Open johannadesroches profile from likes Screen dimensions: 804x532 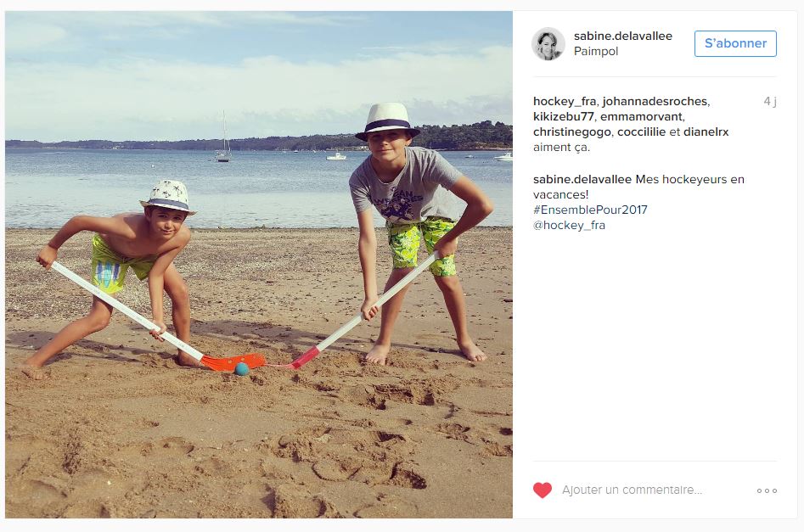[655, 102]
